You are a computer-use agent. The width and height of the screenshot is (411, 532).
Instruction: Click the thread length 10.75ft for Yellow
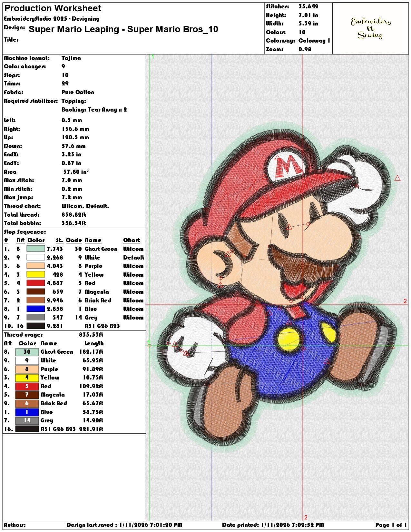(x=93, y=378)
